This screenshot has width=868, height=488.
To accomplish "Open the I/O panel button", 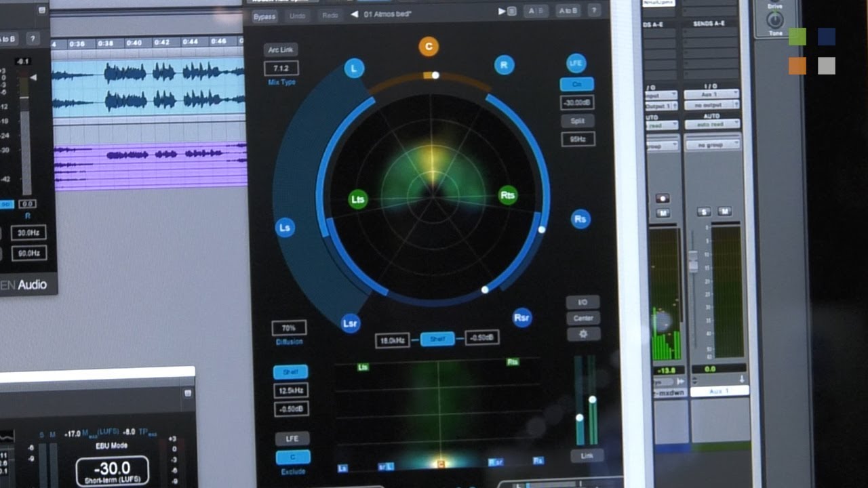I will (x=583, y=302).
